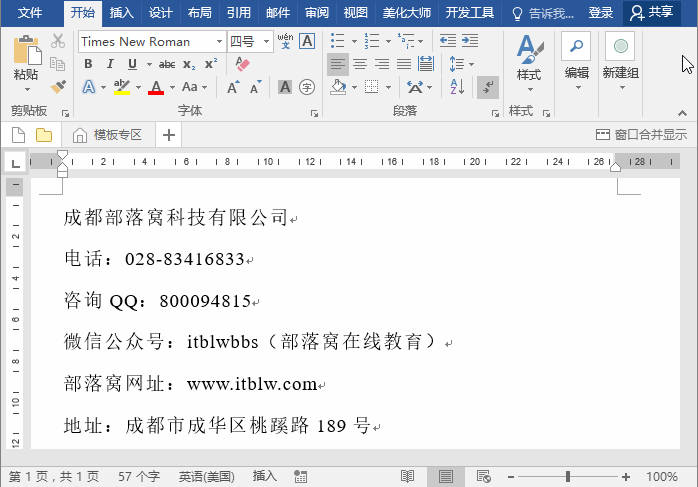698x487 pixels.
Task: Click the Cut scissors icon
Action: point(58,41)
